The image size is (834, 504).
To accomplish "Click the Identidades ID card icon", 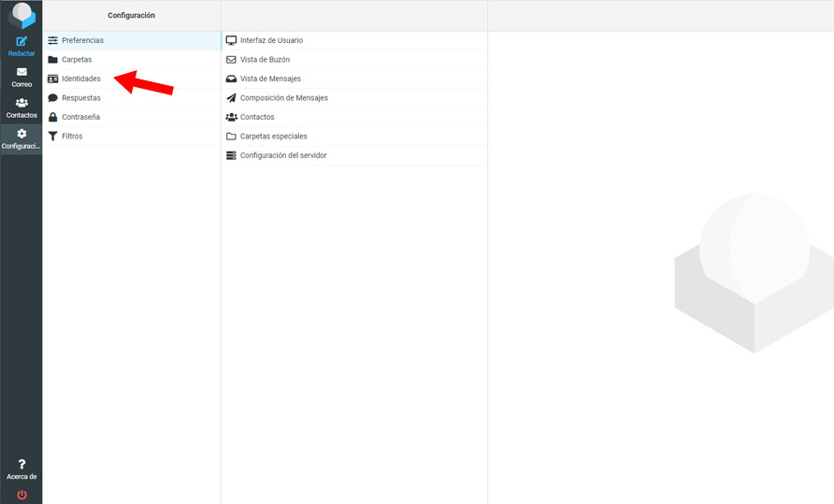I will [x=52, y=79].
